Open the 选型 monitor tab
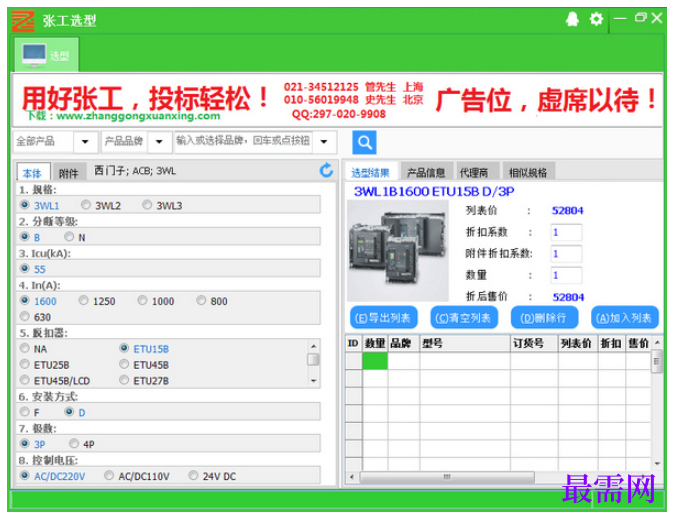Viewport: 674px width, 520px height. click(x=46, y=55)
